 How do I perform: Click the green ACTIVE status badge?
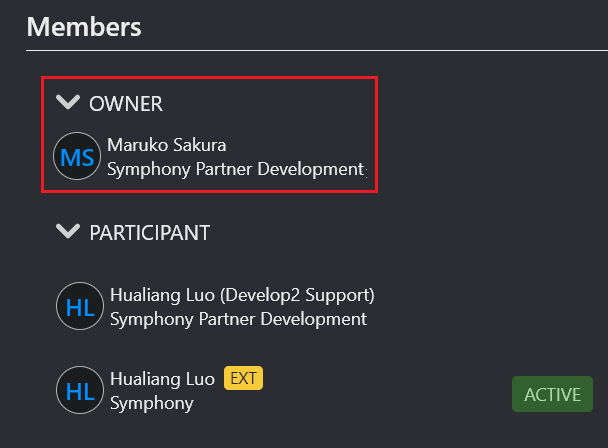coord(552,394)
